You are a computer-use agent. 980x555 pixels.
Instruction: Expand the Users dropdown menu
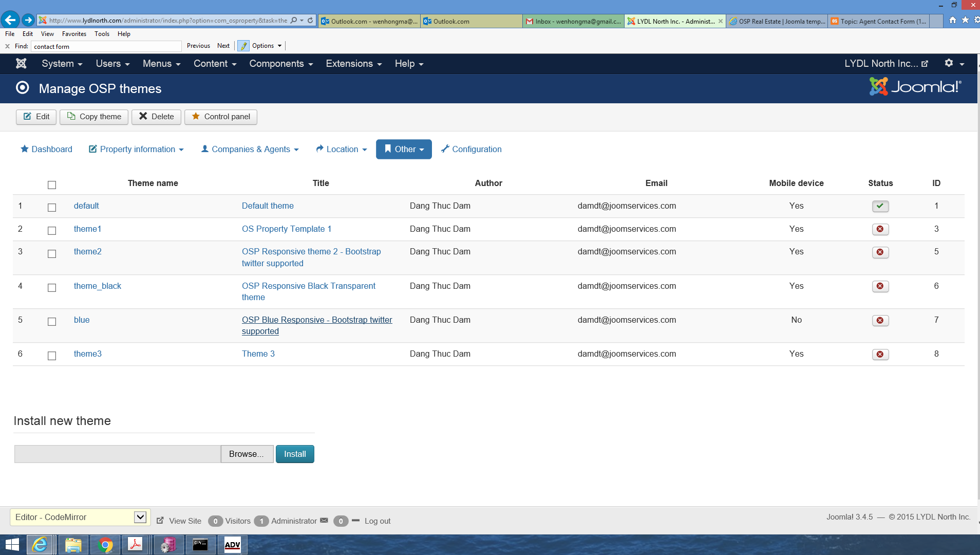click(x=112, y=64)
